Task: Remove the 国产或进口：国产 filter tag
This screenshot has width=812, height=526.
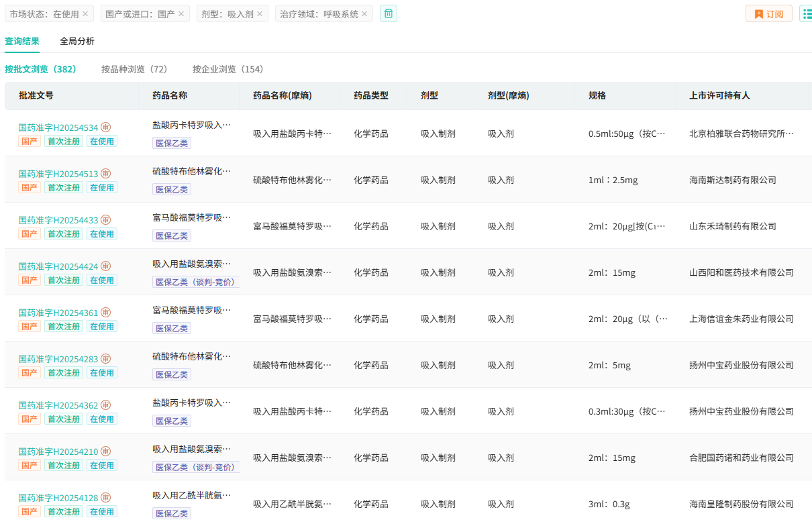Action: click(x=181, y=14)
